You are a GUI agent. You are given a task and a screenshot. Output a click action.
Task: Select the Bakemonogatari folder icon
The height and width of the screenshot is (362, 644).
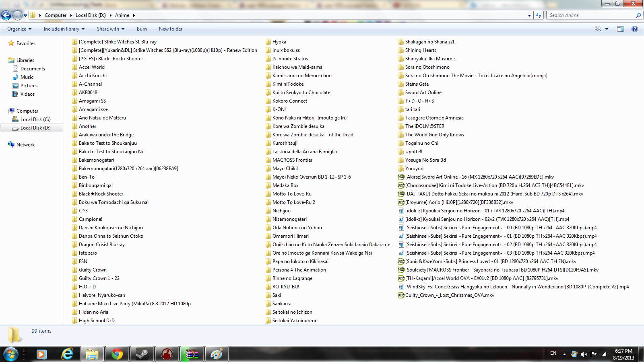click(x=74, y=160)
